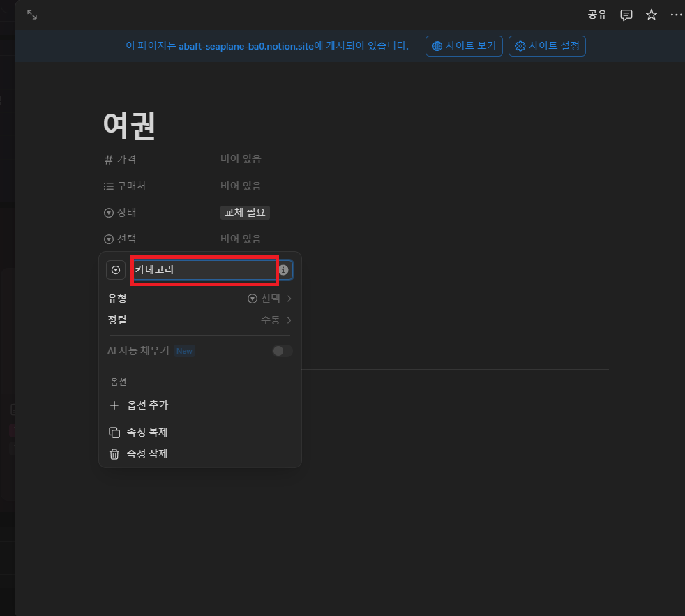Click the copy icon of 속성 복제
685x616 pixels.
point(114,433)
